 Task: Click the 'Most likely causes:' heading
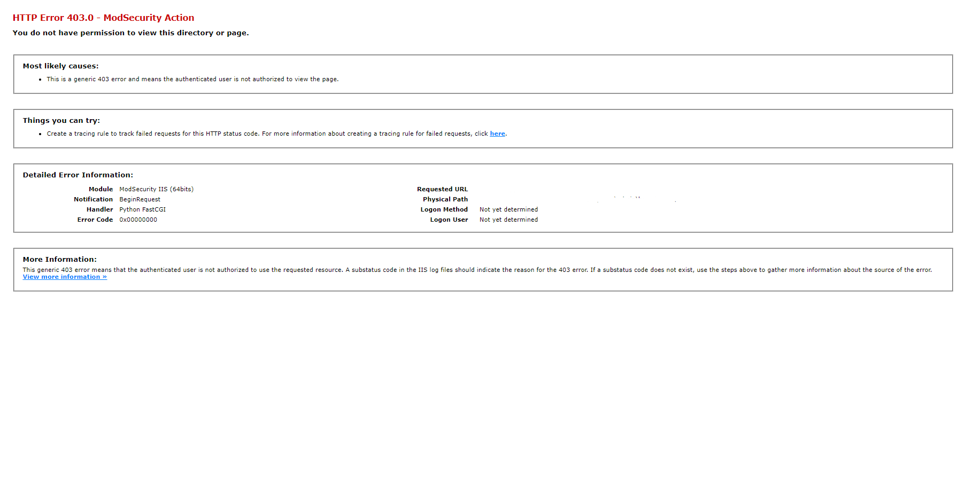(60, 66)
